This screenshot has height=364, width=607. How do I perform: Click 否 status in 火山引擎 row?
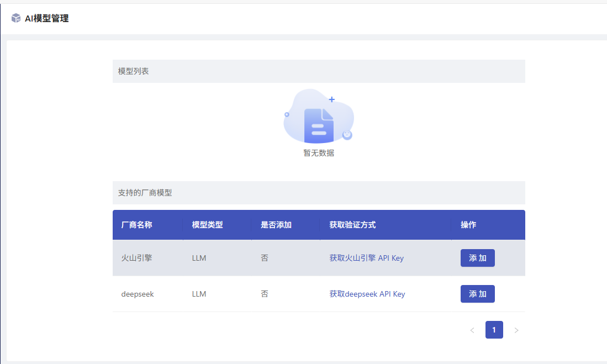(x=265, y=258)
